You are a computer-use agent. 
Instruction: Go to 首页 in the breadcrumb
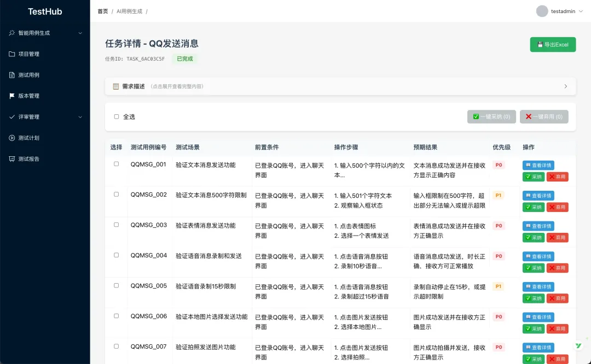(x=102, y=10)
